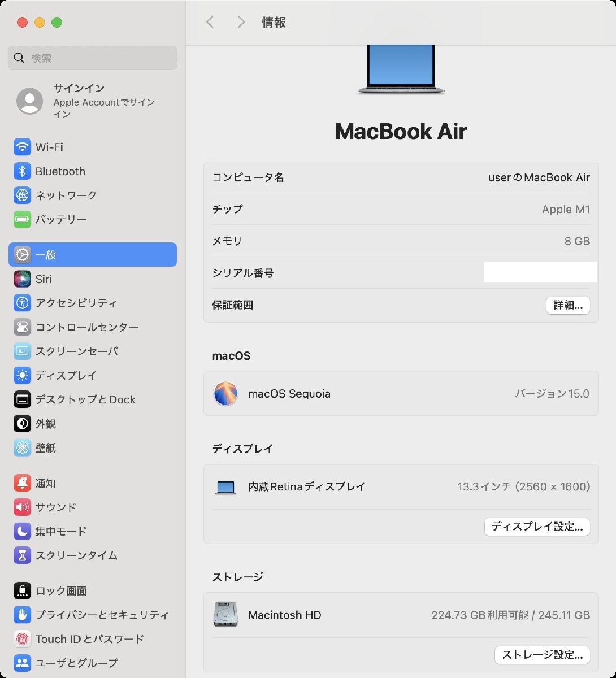Screen dimensions: 616x678
Task: Open the ロック画面 lock icon
Action: [x=22, y=591]
